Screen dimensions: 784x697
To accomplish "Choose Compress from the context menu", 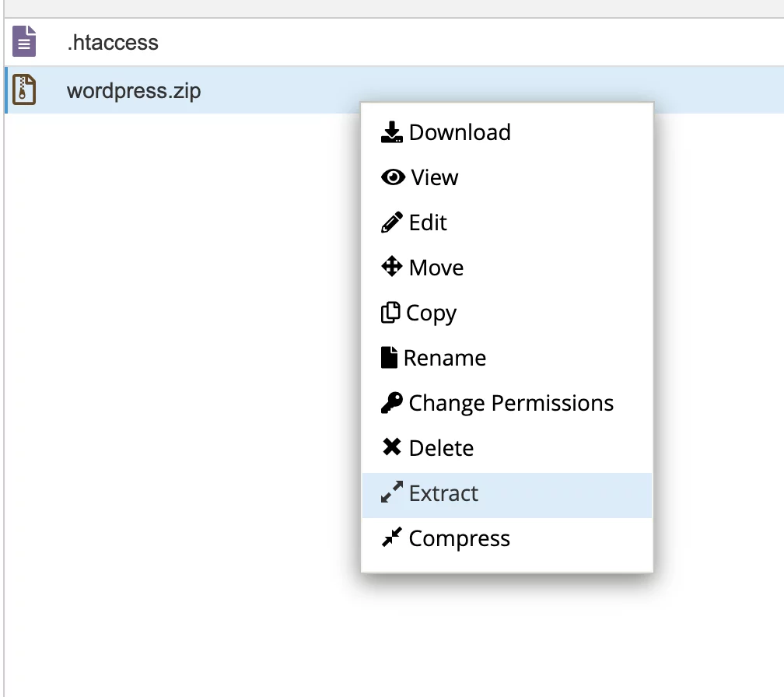I will (x=507, y=538).
